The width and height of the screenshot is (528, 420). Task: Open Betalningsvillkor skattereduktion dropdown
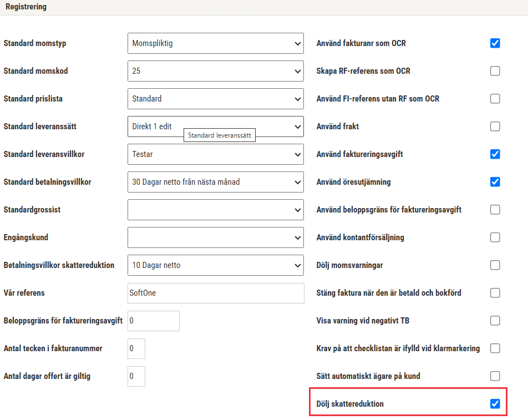[216, 265]
